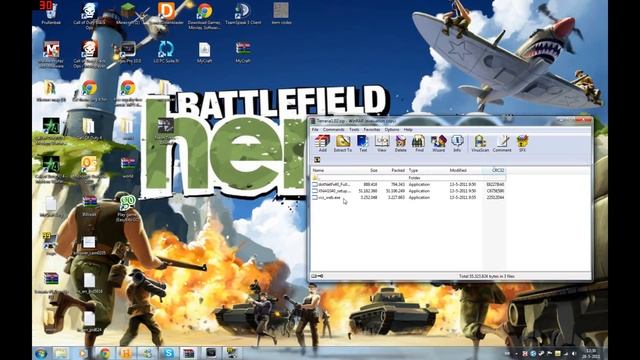Click the SFX toolbar icon
This screenshot has width=640, height=360.
pyautogui.click(x=522, y=144)
